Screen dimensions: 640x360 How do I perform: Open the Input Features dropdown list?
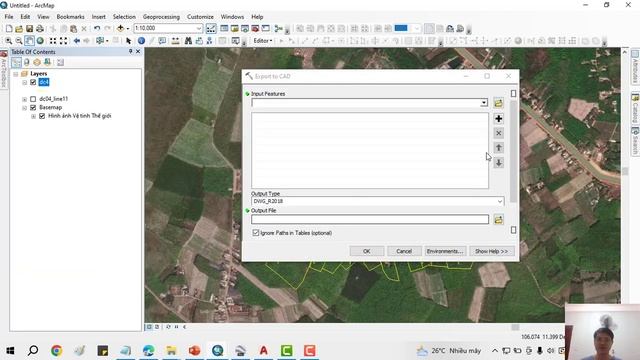(x=484, y=102)
